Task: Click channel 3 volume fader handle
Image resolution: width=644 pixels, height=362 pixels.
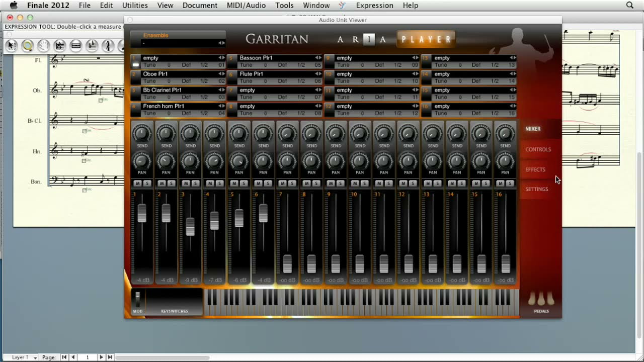Action: [x=190, y=227]
